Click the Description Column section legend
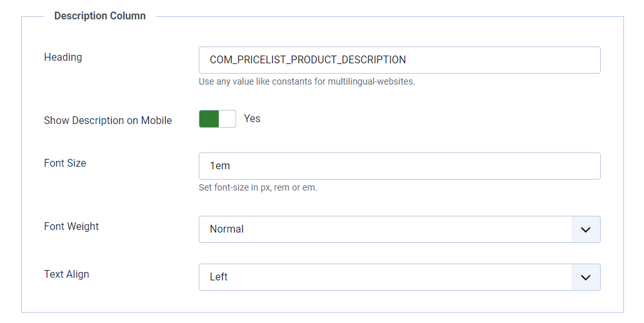This screenshot has width=644, height=323. [100, 16]
